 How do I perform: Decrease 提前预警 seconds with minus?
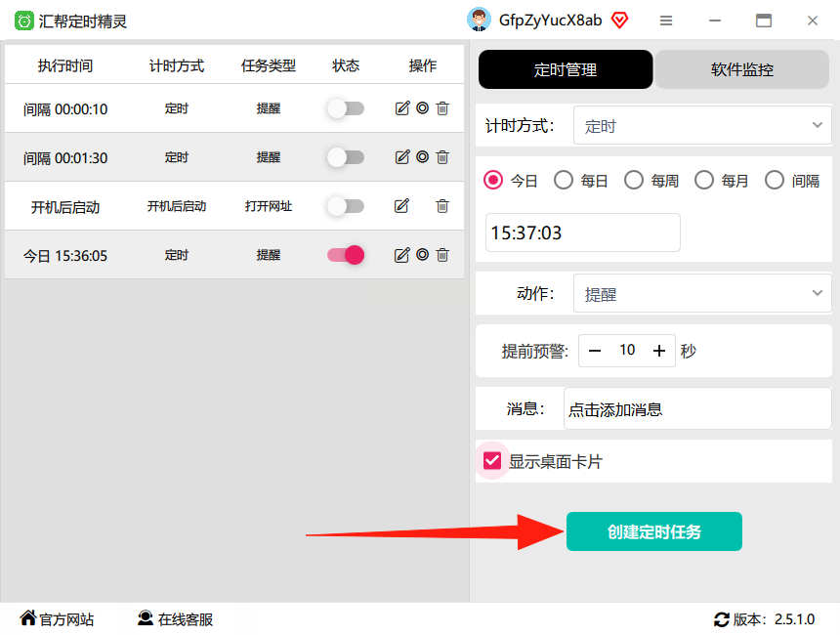point(595,351)
